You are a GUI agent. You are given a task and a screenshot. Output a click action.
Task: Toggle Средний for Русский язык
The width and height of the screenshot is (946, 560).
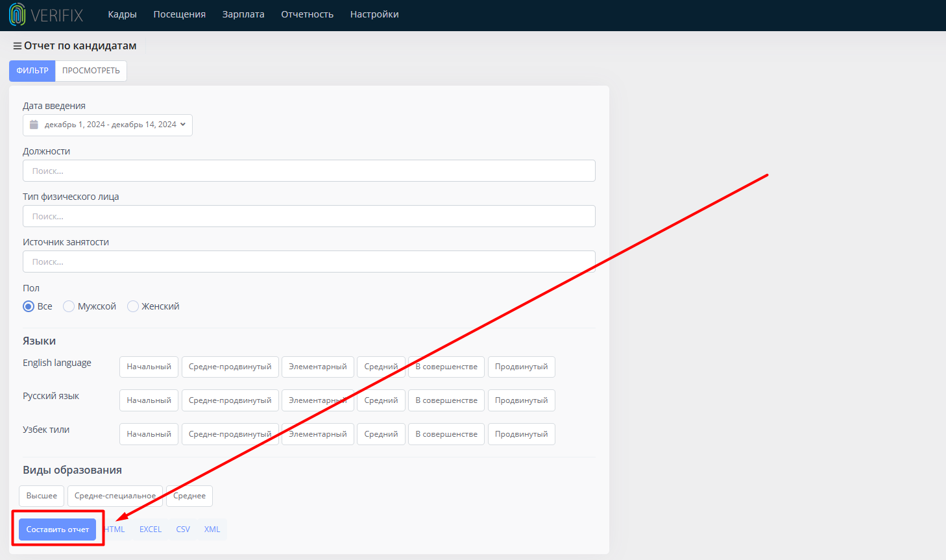pos(381,400)
